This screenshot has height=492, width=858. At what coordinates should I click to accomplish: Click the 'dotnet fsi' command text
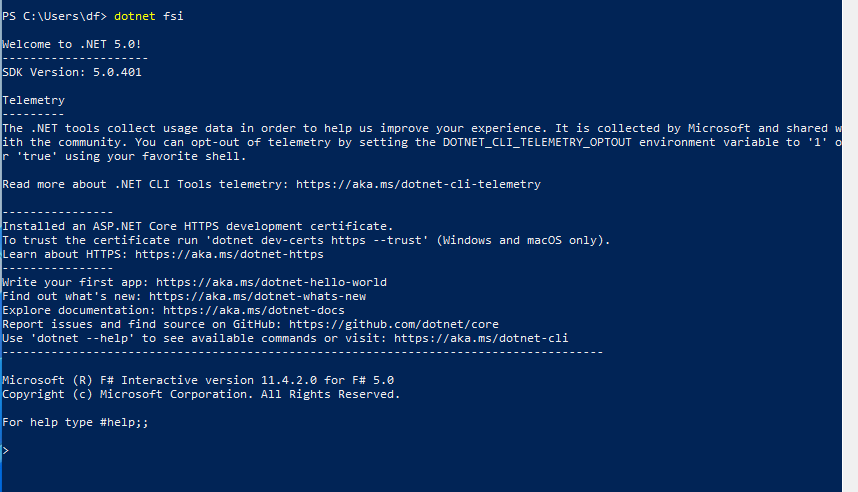tap(149, 16)
